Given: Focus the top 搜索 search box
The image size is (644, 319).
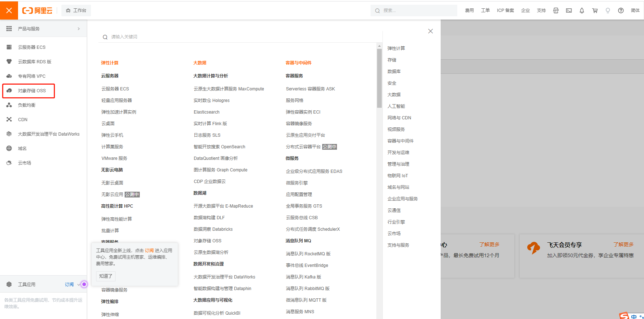Looking at the screenshot, I should click(x=414, y=10).
